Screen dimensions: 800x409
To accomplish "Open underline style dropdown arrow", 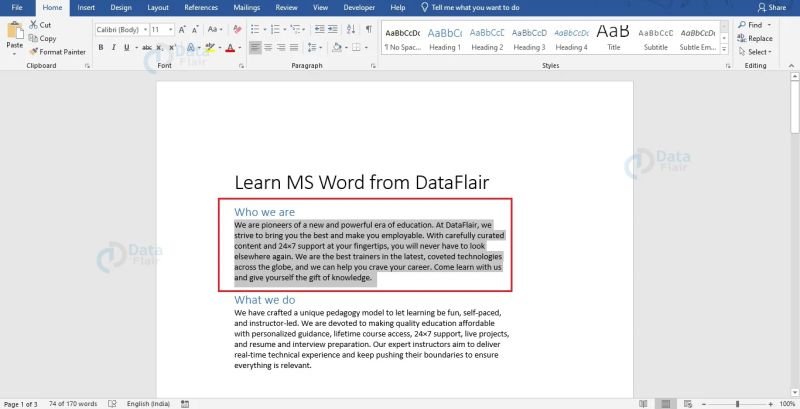I will point(137,47).
